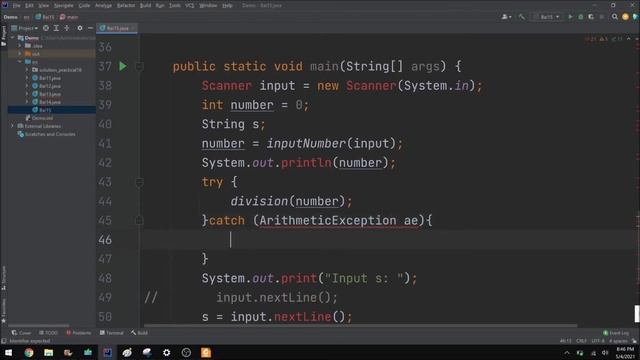Click UTF-8 encoding in status bar
640x360 pixels.
(x=598, y=341)
